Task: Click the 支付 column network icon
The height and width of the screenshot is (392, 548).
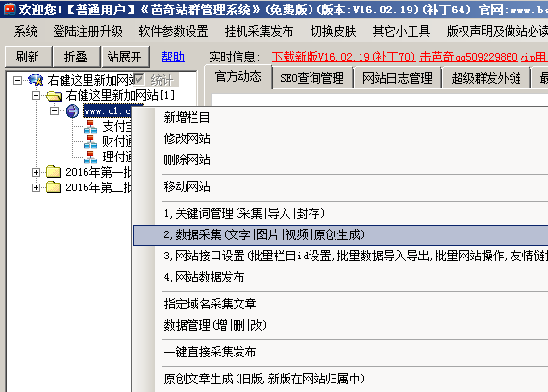Action: (90, 127)
